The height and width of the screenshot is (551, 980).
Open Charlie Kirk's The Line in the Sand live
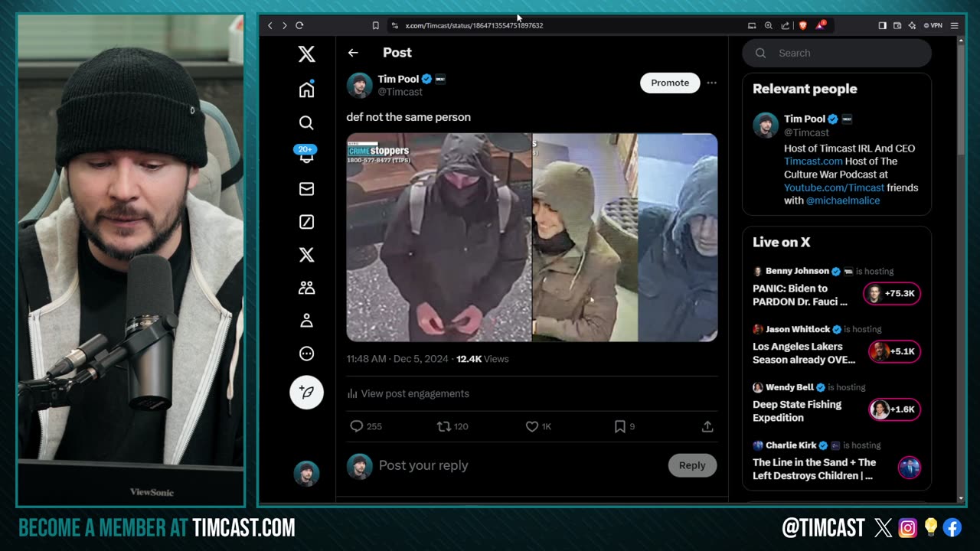point(814,469)
